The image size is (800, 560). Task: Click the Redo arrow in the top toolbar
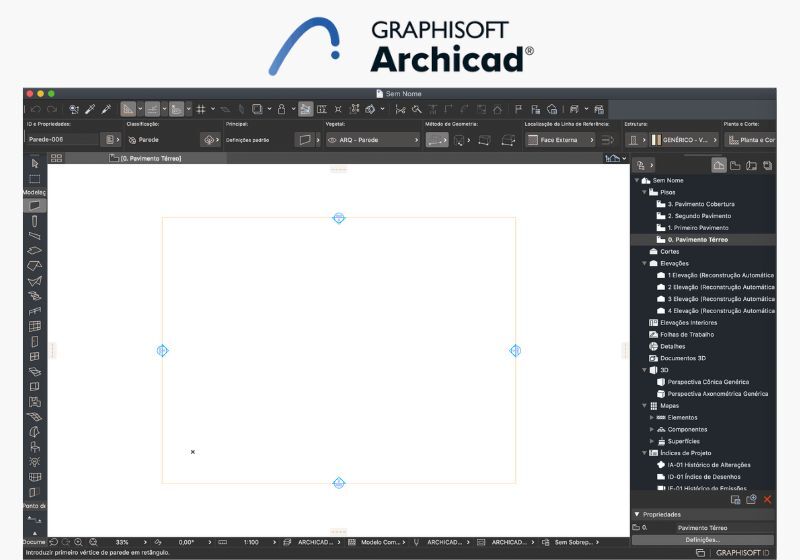tap(52, 109)
